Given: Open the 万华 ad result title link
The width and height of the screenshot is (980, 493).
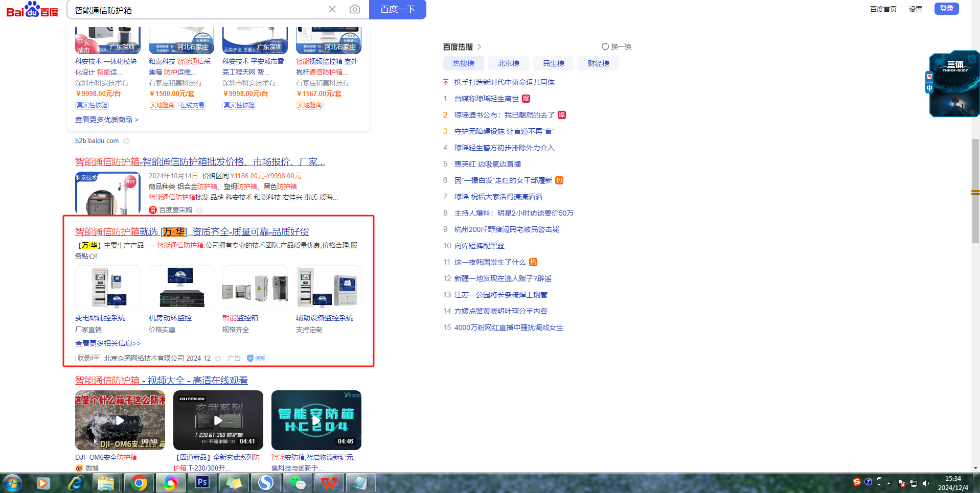Looking at the screenshot, I should pos(192,231).
